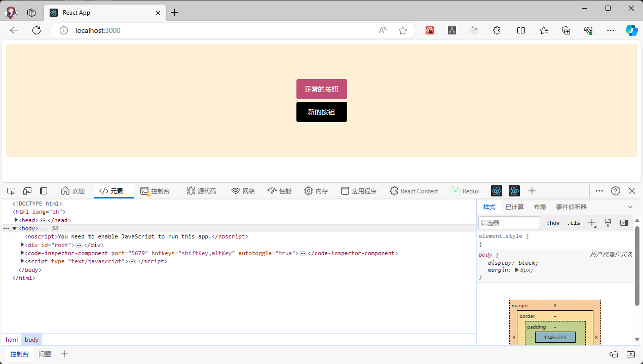
Task: Toggle device emulation mode
Action: tap(27, 191)
